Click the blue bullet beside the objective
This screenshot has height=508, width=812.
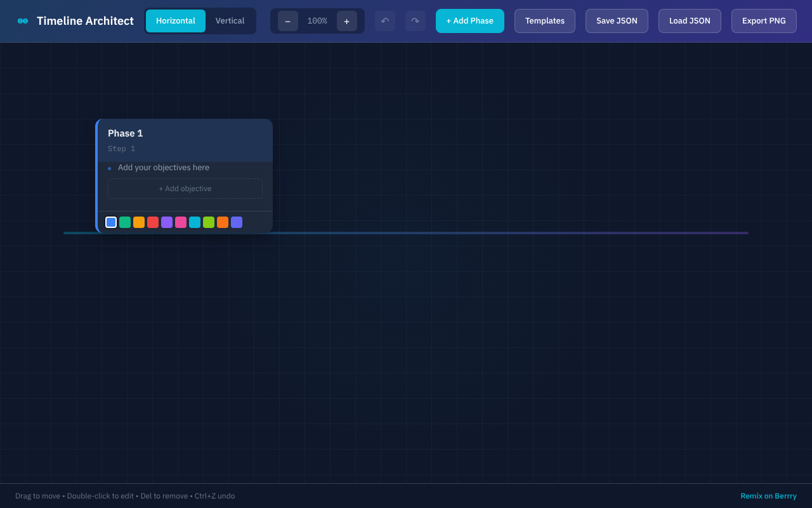tap(108, 168)
